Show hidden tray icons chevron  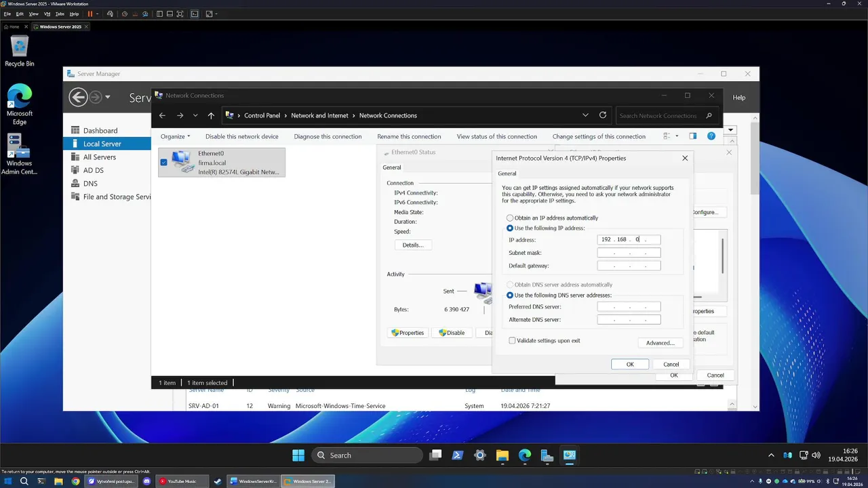[x=771, y=455]
